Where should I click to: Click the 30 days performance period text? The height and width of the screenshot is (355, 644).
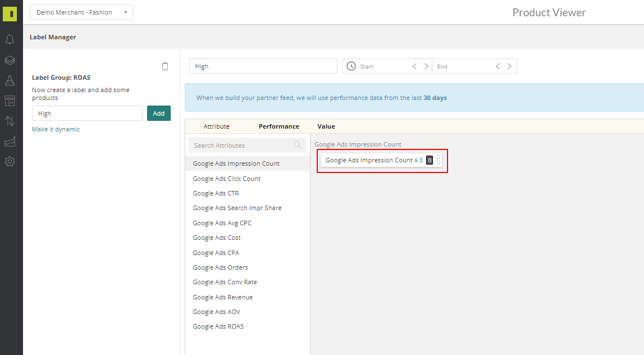[x=435, y=98]
